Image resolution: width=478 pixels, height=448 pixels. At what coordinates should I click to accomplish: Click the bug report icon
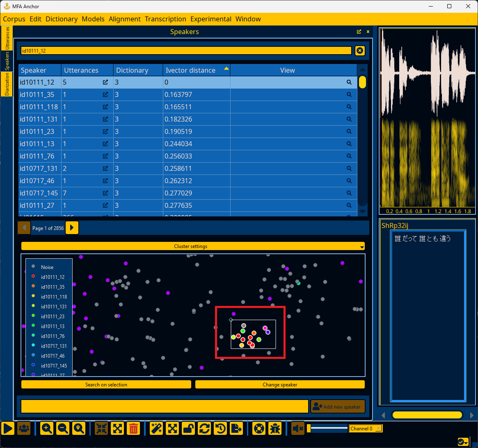pos(275,428)
